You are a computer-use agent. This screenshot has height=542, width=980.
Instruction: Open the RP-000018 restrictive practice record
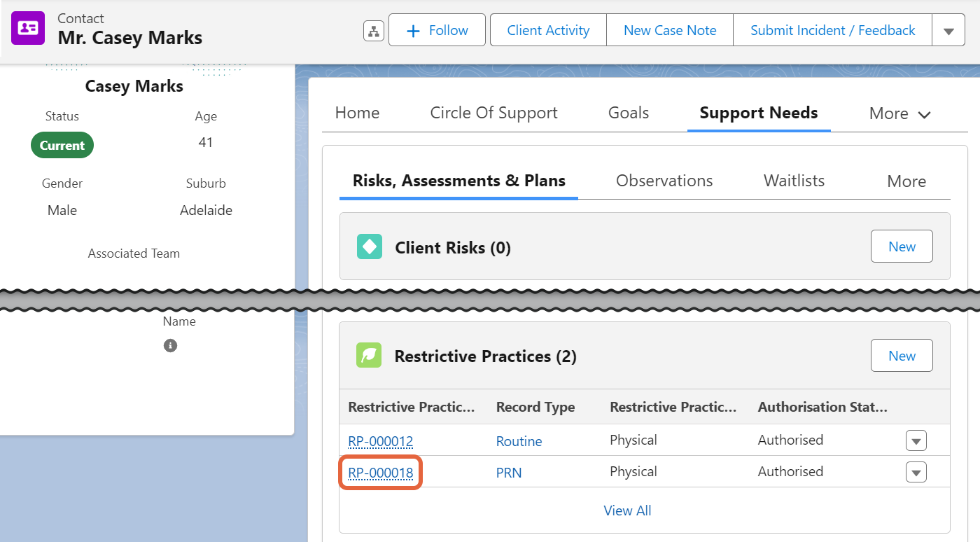pyautogui.click(x=380, y=472)
